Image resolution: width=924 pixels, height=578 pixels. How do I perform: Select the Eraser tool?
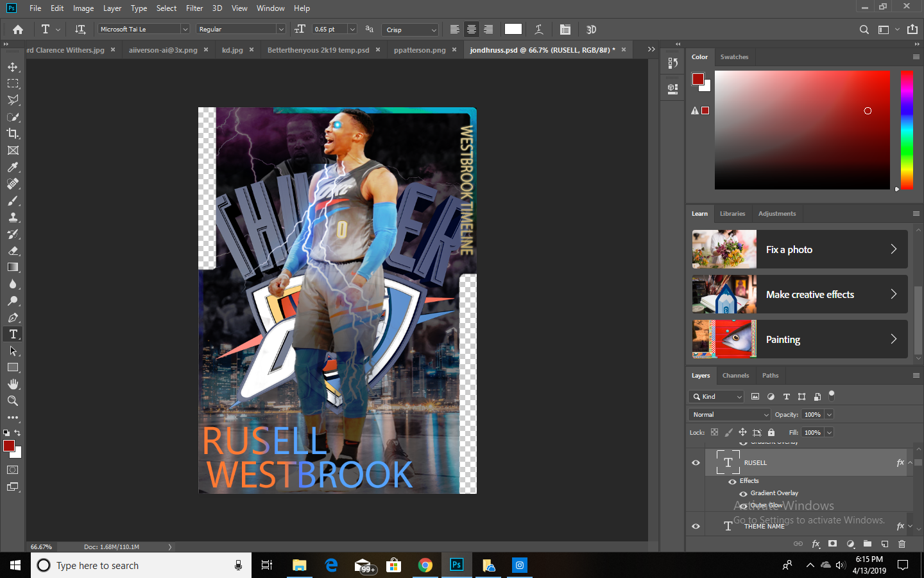[x=13, y=250]
